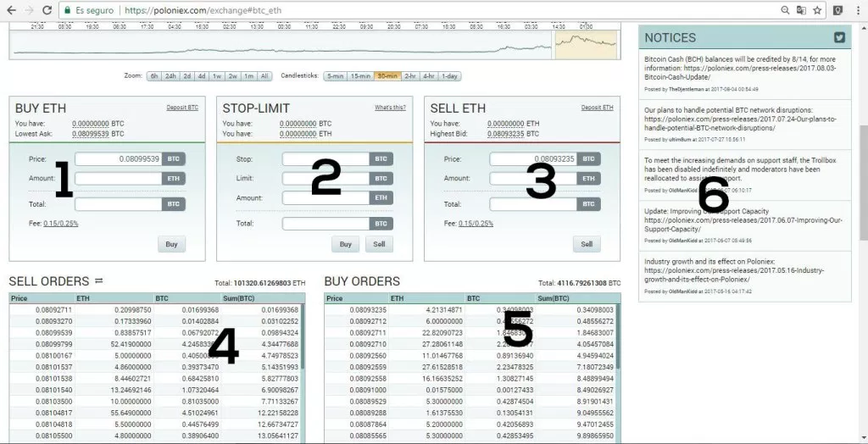Select 4-hr candlesticks
This screenshot has height=444, width=868.
pyautogui.click(x=428, y=76)
